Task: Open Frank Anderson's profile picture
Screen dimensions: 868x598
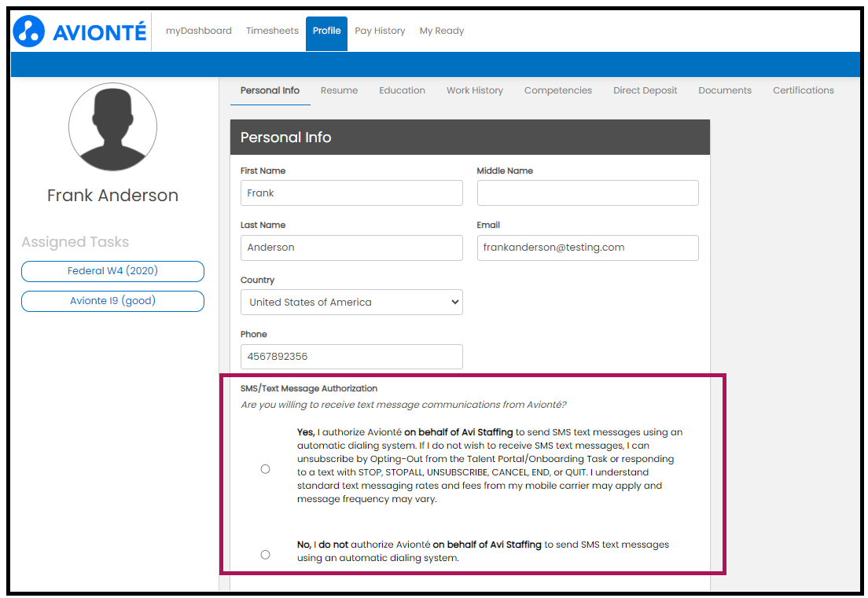Action: tap(112, 127)
